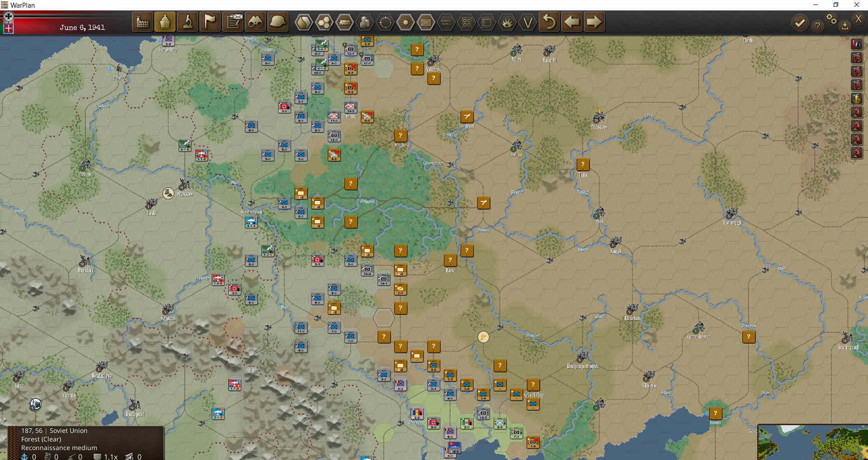
Task: Toggle the four-squares grid overlay
Action: point(467,22)
